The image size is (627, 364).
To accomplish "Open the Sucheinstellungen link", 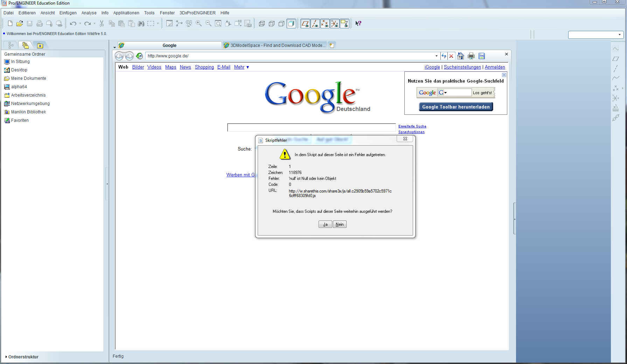I will [x=462, y=67].
